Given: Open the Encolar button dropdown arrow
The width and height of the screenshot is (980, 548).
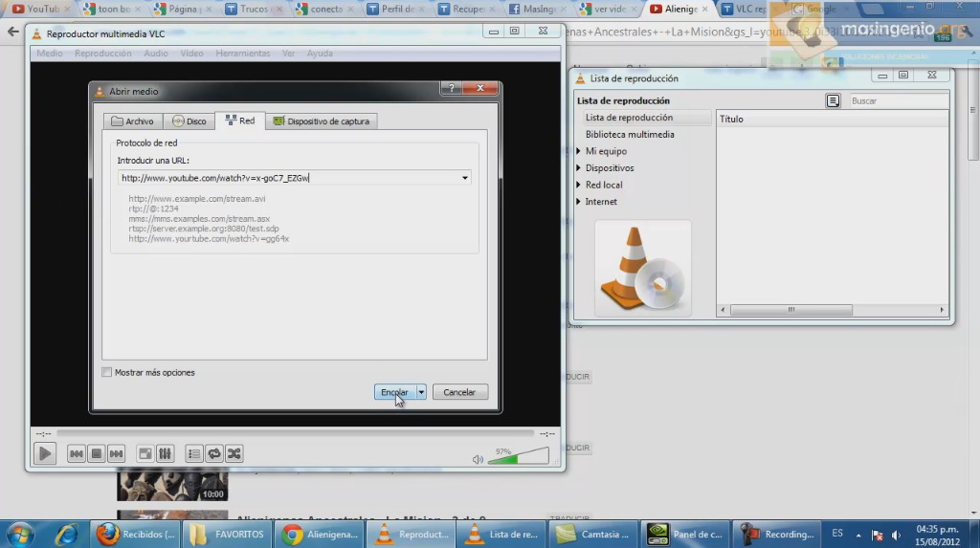Looking at the screenshot, I should 421,392.
